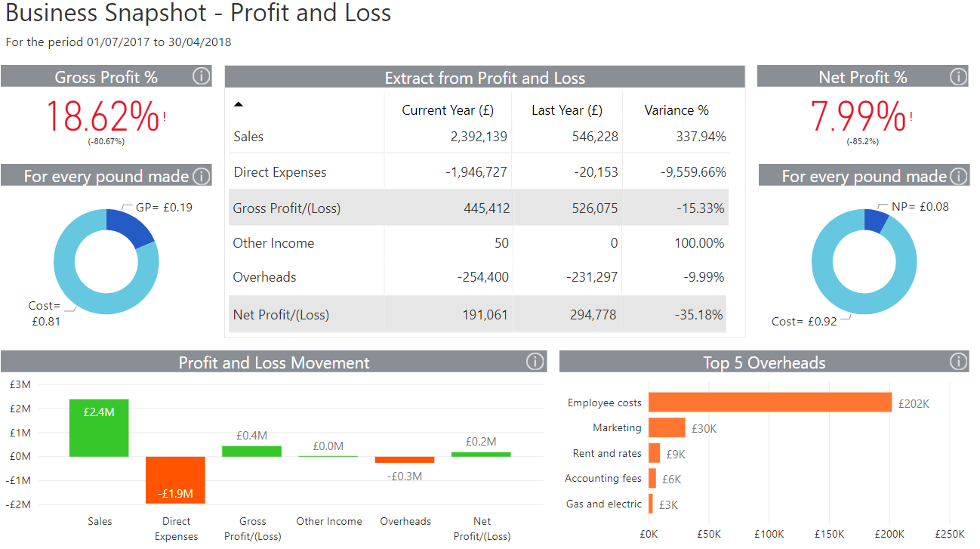Select the Direct Expenses row label
This screenshot has height=549, width=980.
[280, 172]
